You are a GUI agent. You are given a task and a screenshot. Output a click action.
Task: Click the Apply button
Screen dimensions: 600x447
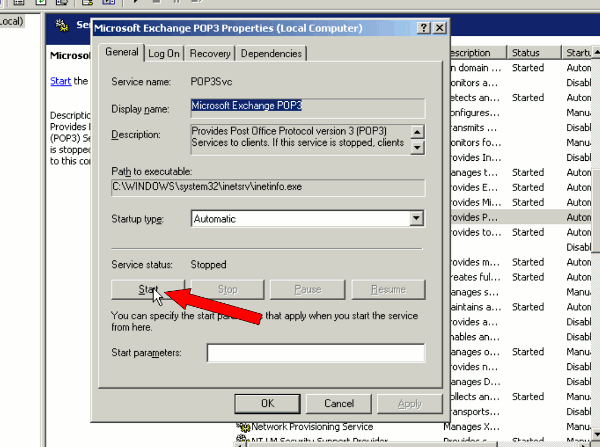(409, 403)
